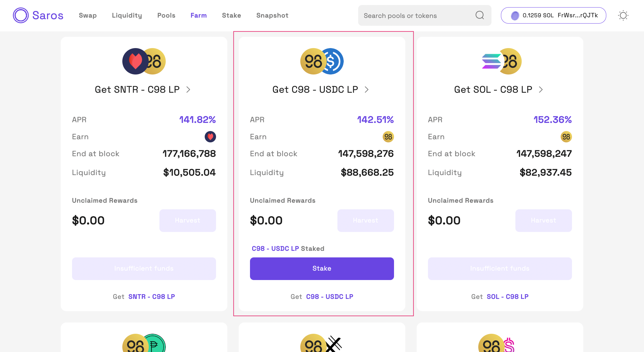Screen dimensions: 644x352
Task: Expand the Get SNTR - C98 LP chevron
Action: (x=188, y=90)
